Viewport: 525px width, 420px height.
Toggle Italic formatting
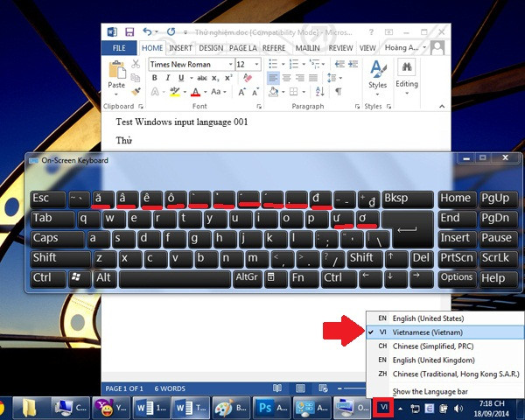(x=167, y=78)
